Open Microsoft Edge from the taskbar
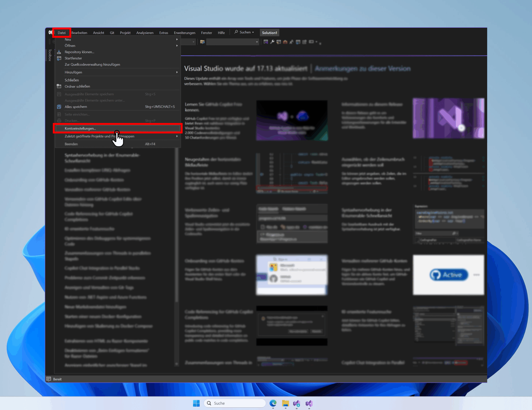 pyautogui.click(x=273, y=403)
